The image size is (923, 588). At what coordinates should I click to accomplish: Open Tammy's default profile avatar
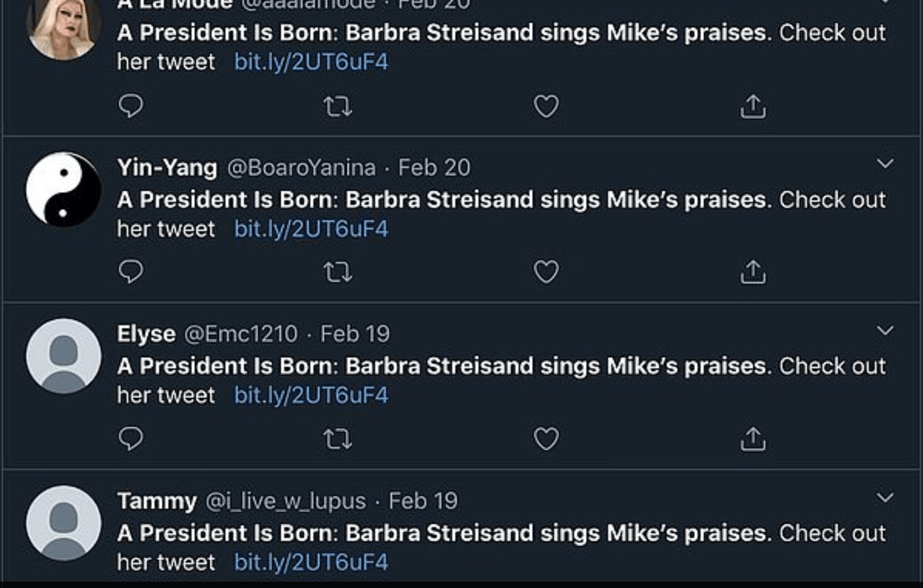(64, 523)
